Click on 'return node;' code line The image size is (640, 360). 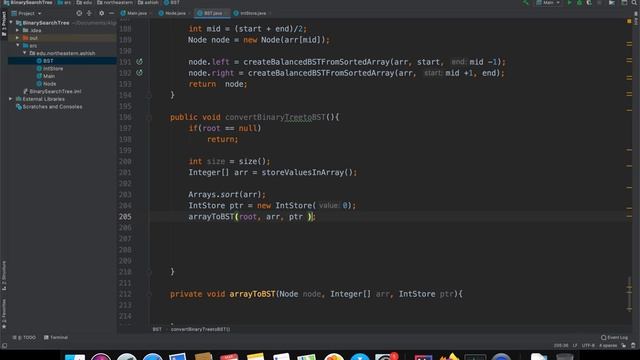point(218,84)
